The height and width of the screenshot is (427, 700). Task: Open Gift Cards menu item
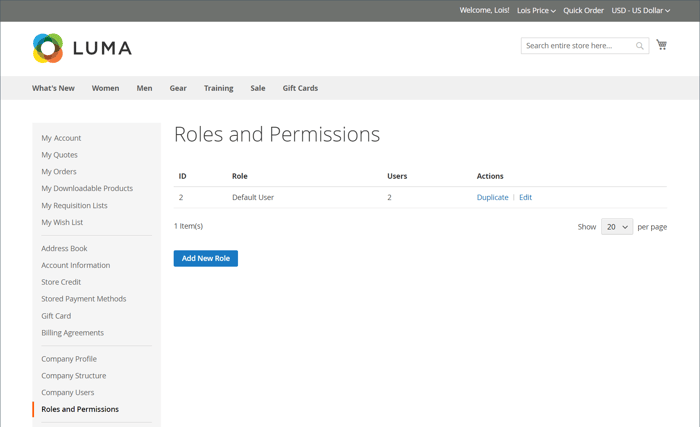pyautogui.click(x=300, y=88)
